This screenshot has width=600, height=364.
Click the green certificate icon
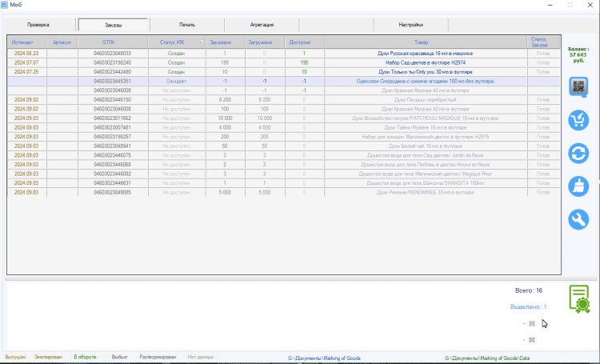point(579,299)
